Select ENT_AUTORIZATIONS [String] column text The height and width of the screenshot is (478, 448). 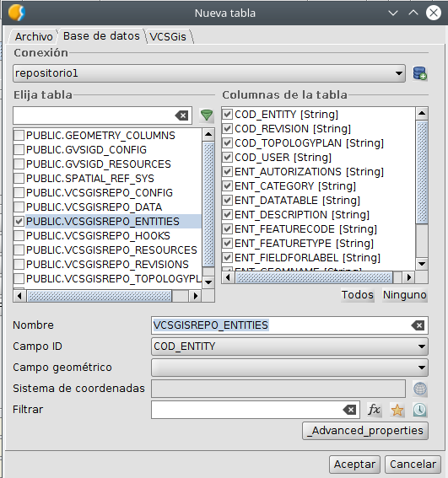coord(309,172)
